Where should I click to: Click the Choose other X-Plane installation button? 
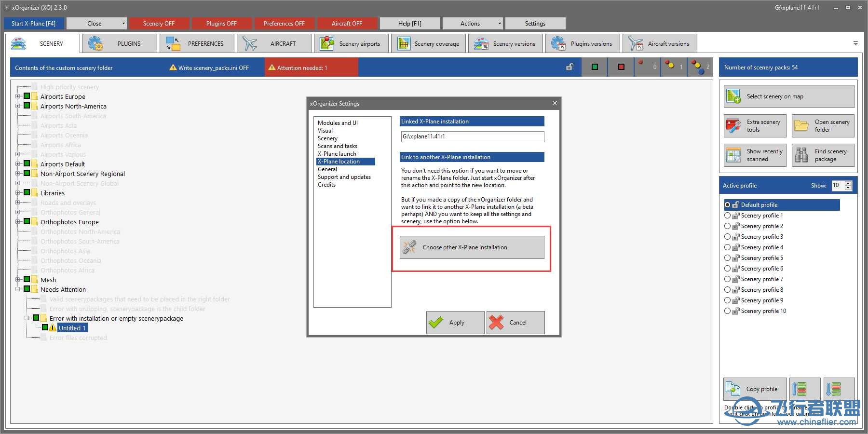(x=472, y=247)
